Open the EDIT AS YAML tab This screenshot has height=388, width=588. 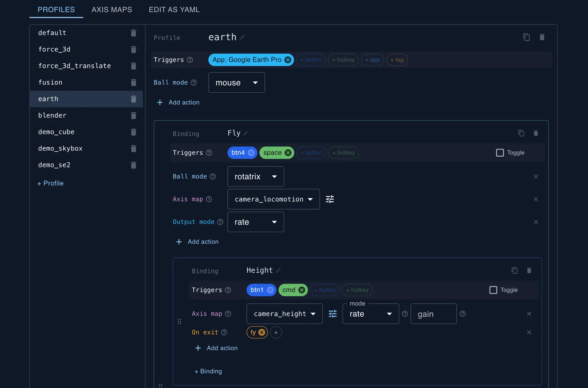[174, 10]
